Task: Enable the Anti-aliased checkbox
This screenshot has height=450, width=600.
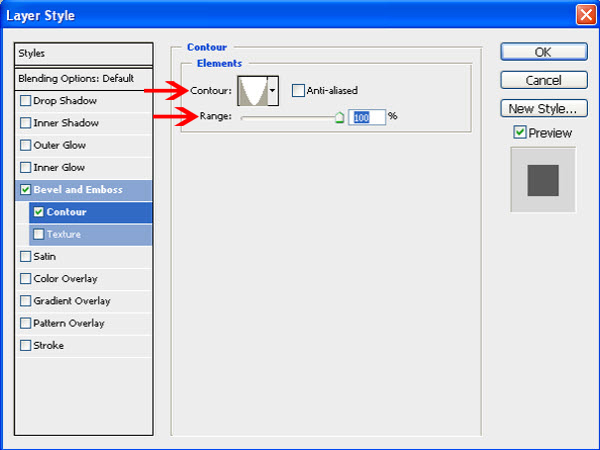Action: (x=299, y=91)
